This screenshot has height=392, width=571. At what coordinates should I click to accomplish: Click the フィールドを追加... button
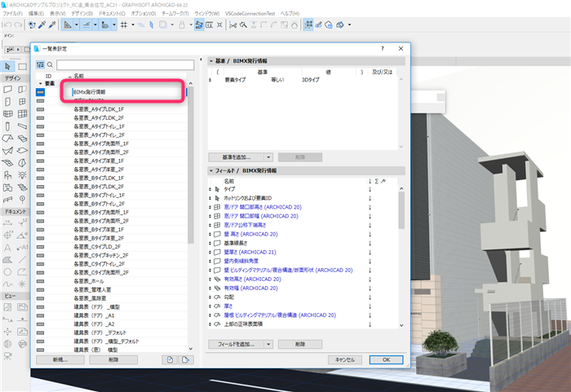(237, 344)
